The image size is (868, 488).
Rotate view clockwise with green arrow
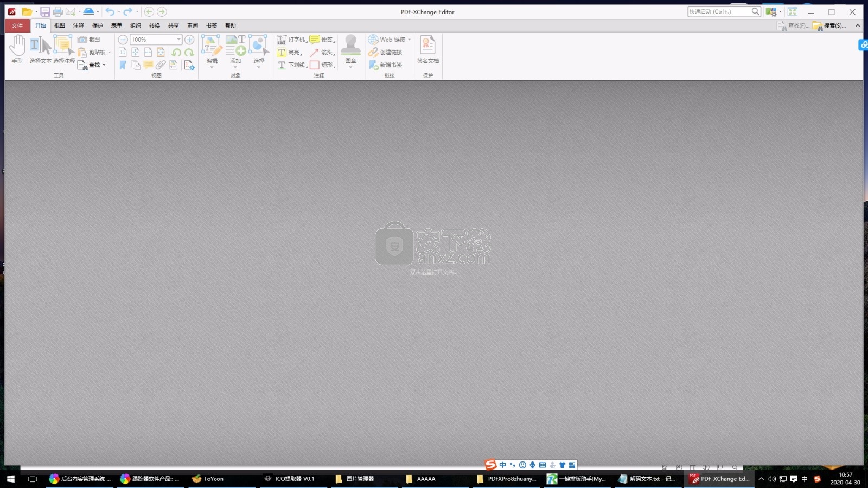(189, 52)
